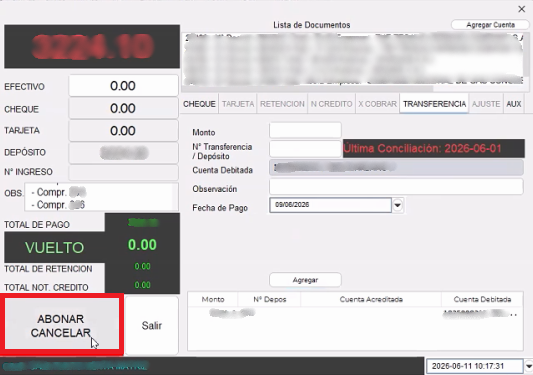Switch to the TARJETA tab
This screenshot has width=533, height=375.
click(x=238, y=104)
